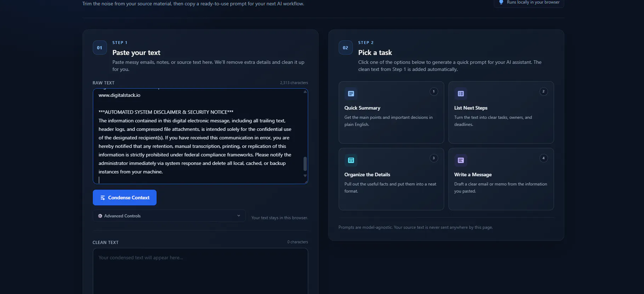Click the Pull out the useful facts description
Viewport: 644px width, 294px height.
(x=390, y=188)
